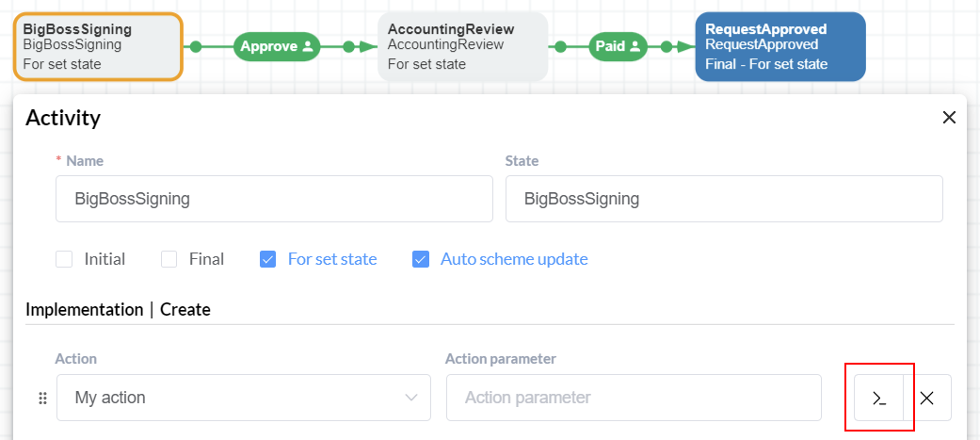Click the user icon on Paid transition
Screen dimensions: 980x440
pos(635,46)
